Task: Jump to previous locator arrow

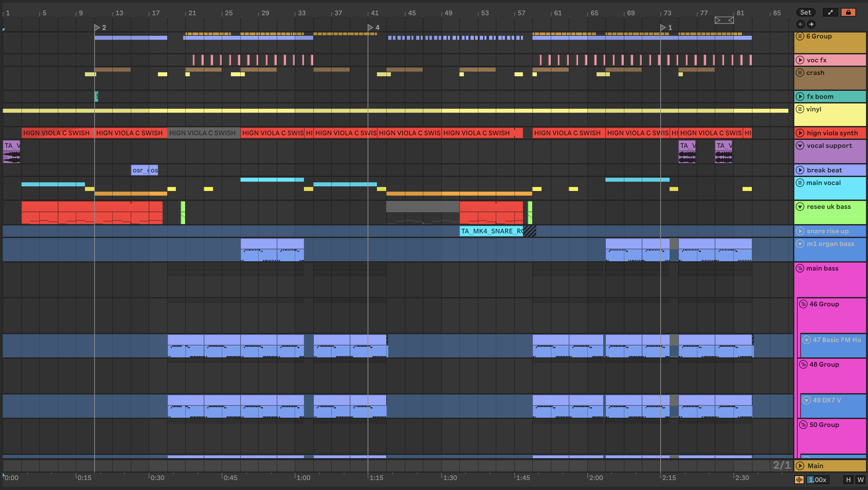Action: [x=801, y=24]
